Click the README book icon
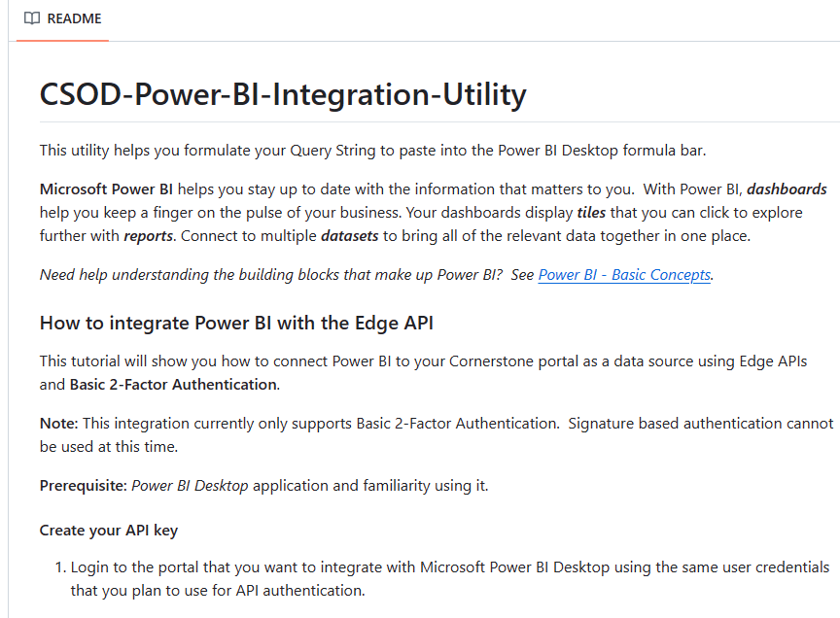 click(x=32, y=18)
